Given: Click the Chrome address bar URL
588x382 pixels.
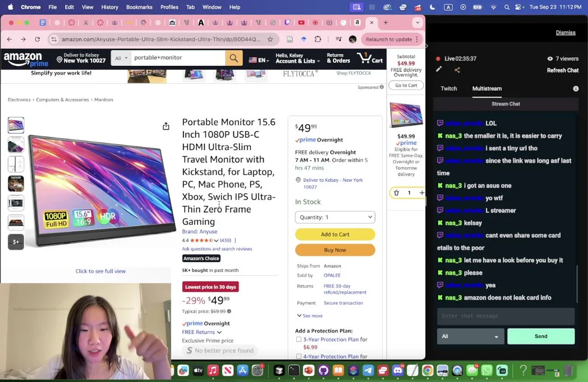Looking at the screenshot, I should (x=161, y=39).
